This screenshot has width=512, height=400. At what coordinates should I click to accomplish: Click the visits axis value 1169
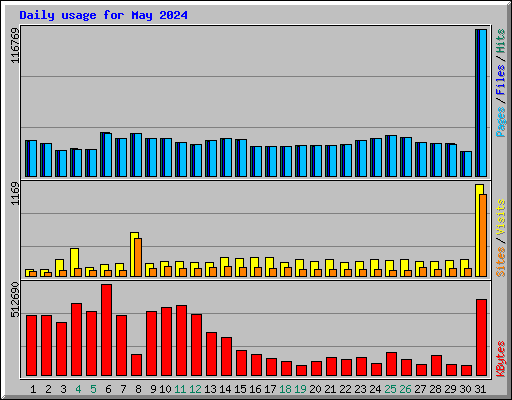tap(15, 194)
